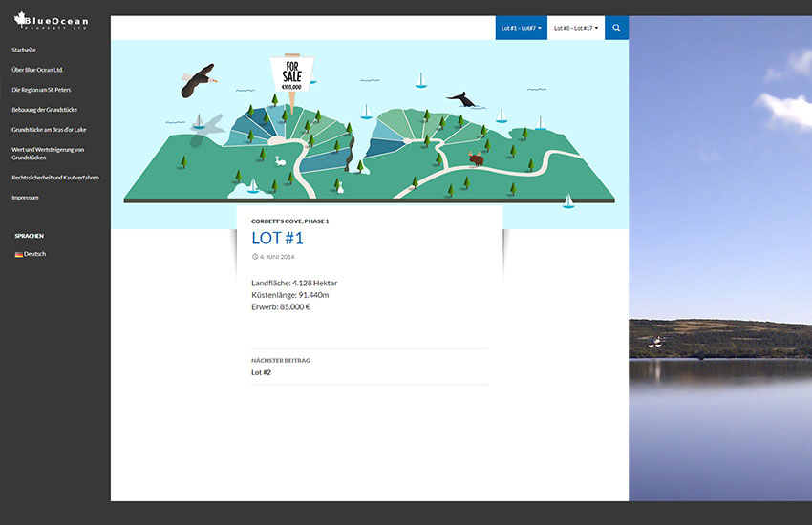
Task: Open the Startseite menu item
Action: coord(24,49)
